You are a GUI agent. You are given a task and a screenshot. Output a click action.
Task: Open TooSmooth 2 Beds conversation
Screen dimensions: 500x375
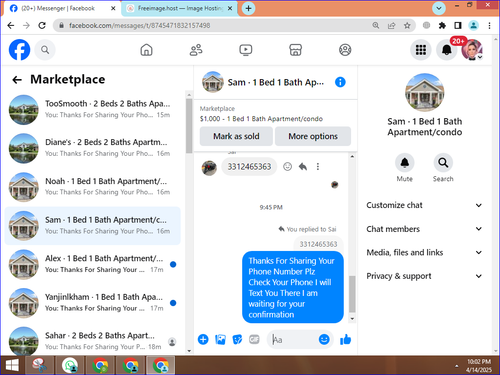pos(92,109)
